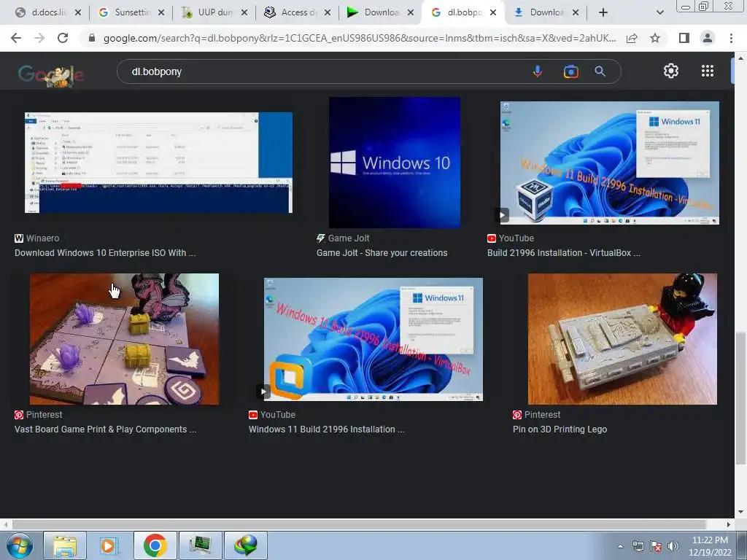Click 'Windows 11 Build 21996 Installation ...' link
Screen dimensions: 747x560
coord(326,429)
